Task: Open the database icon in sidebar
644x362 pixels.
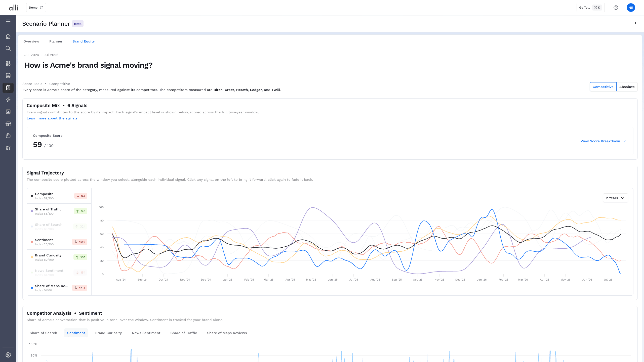Action: pos(8,76)
